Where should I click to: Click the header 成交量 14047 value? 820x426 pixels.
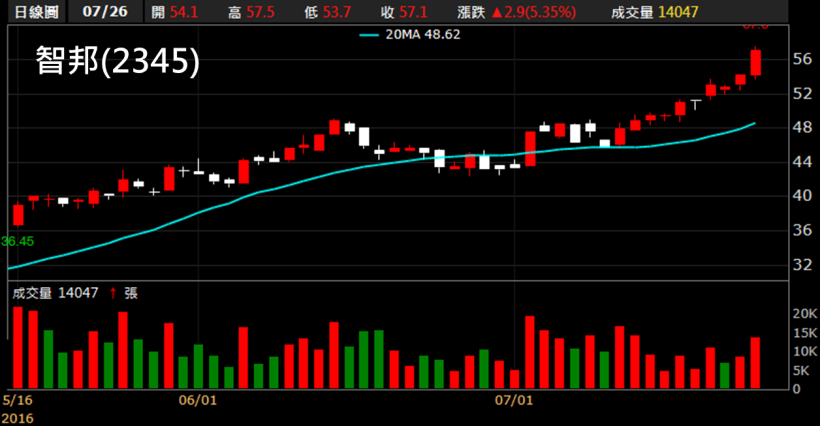[655, 12]
